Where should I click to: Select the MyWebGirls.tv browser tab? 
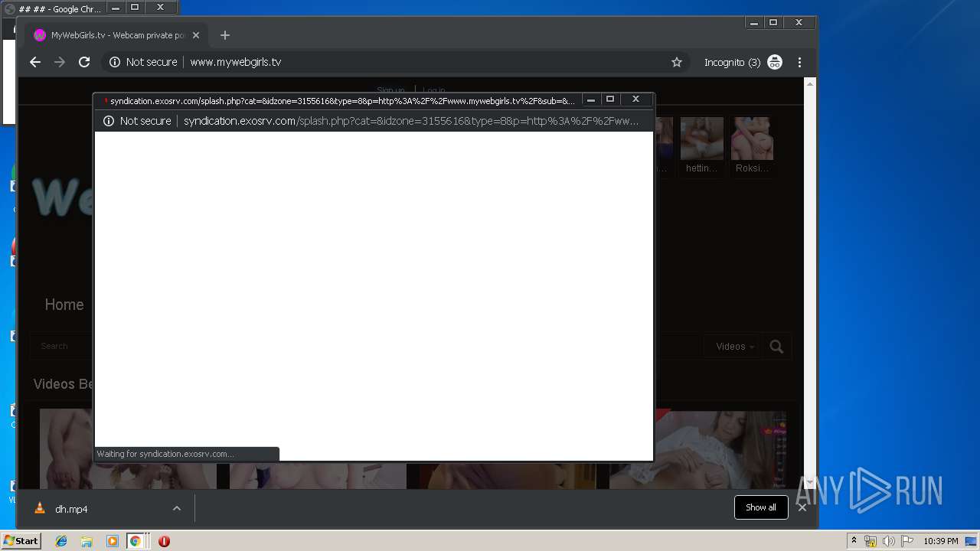[x=115, y=35]
